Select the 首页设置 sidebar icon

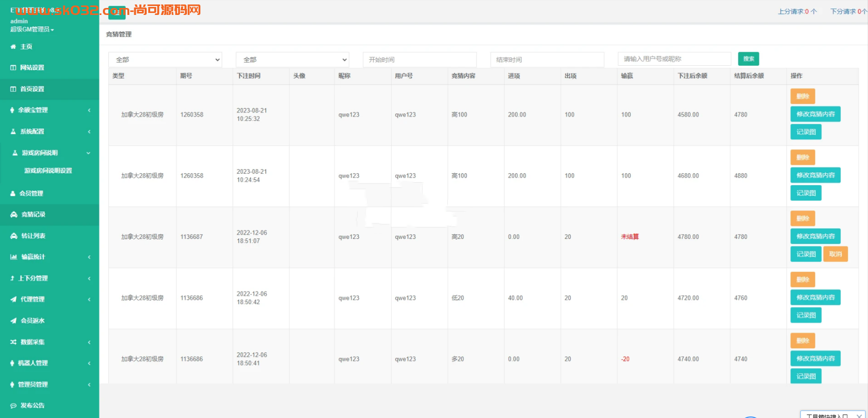click(13, 89)
